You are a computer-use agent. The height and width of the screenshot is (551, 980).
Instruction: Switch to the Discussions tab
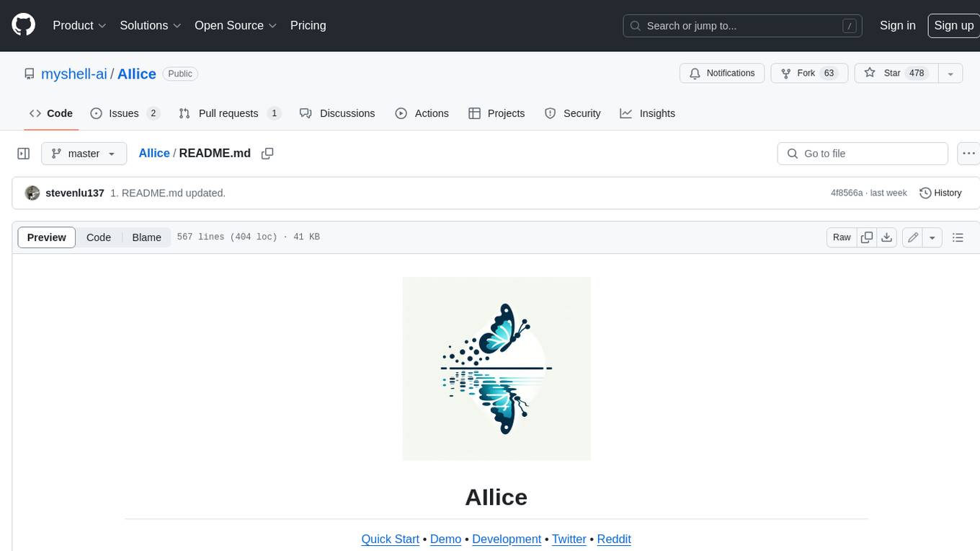337,113
